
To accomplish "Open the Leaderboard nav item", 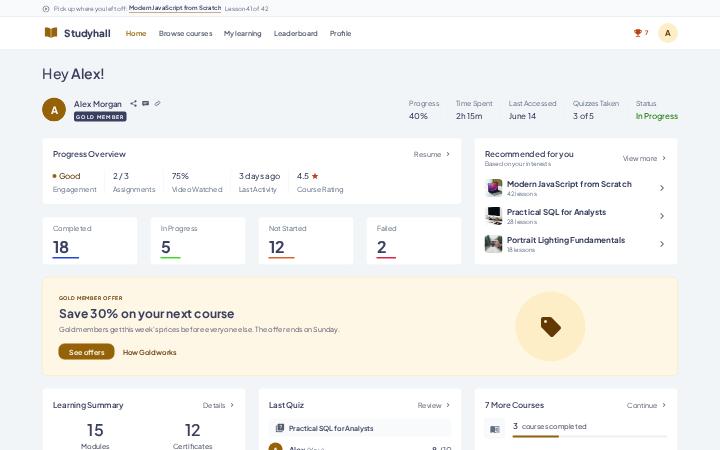I will pyautogui.click(x=295, y=34).
